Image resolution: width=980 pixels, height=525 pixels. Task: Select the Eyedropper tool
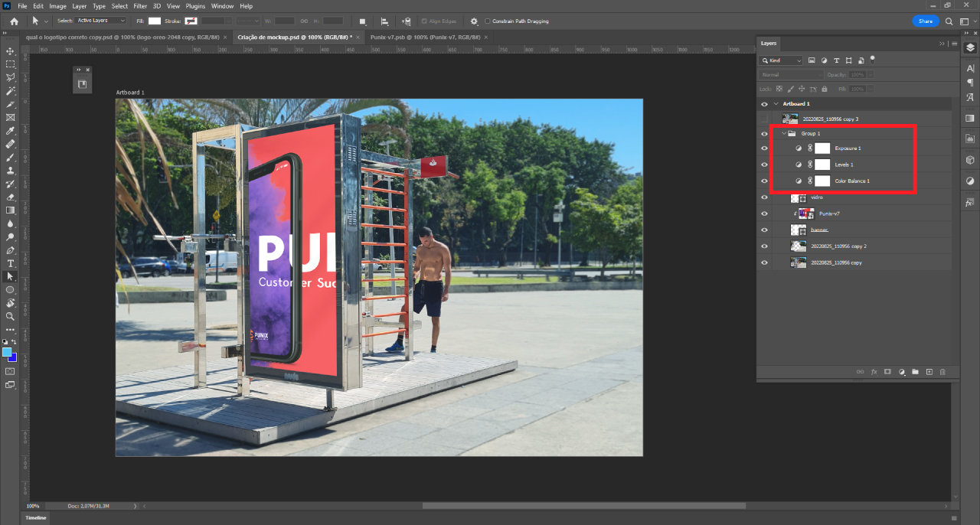click(x=11, y=131)
